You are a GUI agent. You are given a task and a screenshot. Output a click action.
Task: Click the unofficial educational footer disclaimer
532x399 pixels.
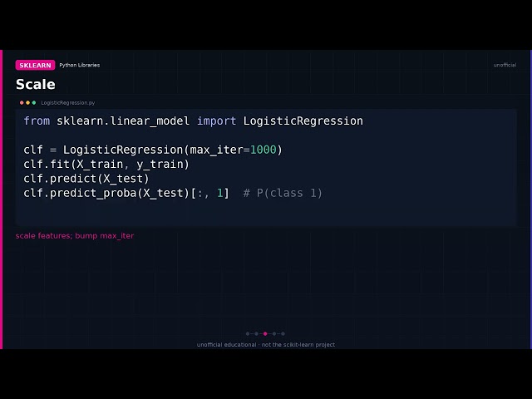266,345
